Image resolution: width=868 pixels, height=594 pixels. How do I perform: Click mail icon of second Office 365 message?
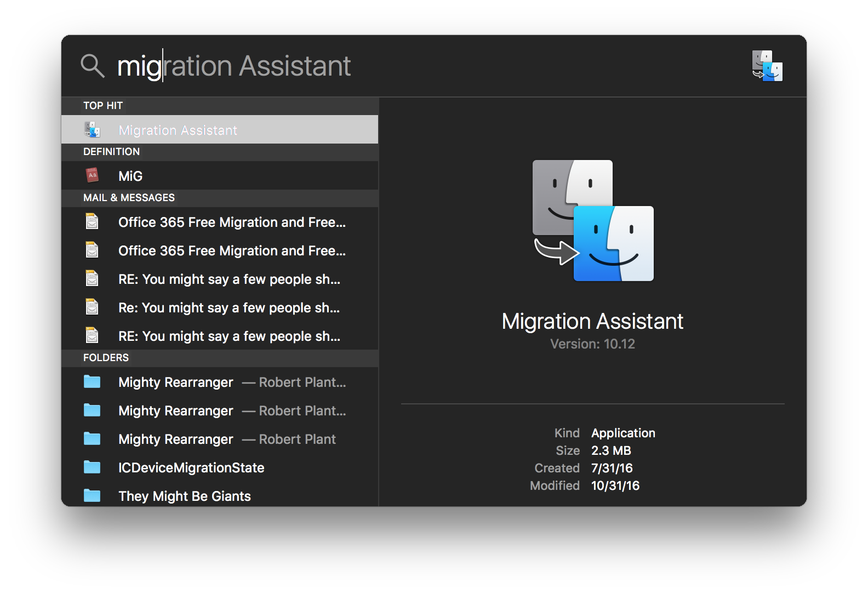click(92, 250)
